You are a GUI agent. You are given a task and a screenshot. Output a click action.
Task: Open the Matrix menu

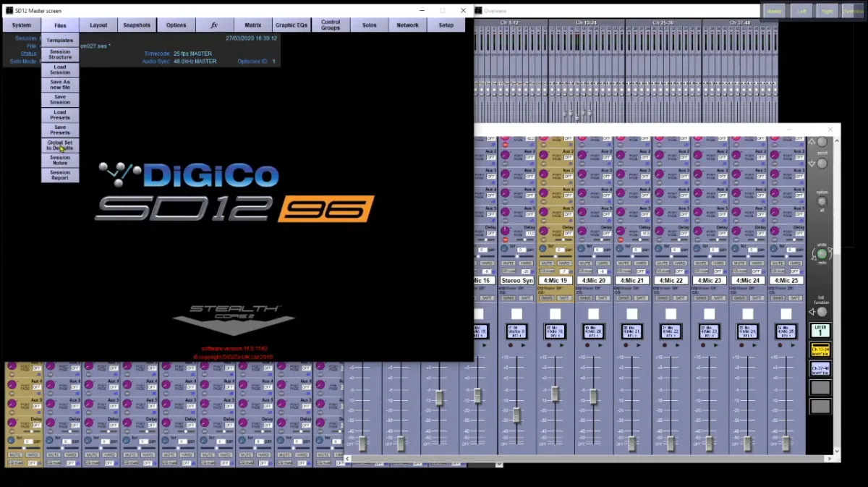253,25
